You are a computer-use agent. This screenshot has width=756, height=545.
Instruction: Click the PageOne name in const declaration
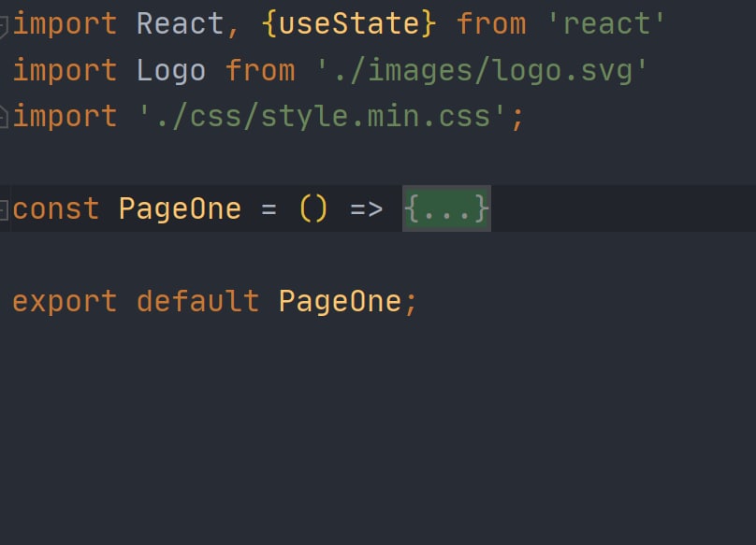[180, 209]
